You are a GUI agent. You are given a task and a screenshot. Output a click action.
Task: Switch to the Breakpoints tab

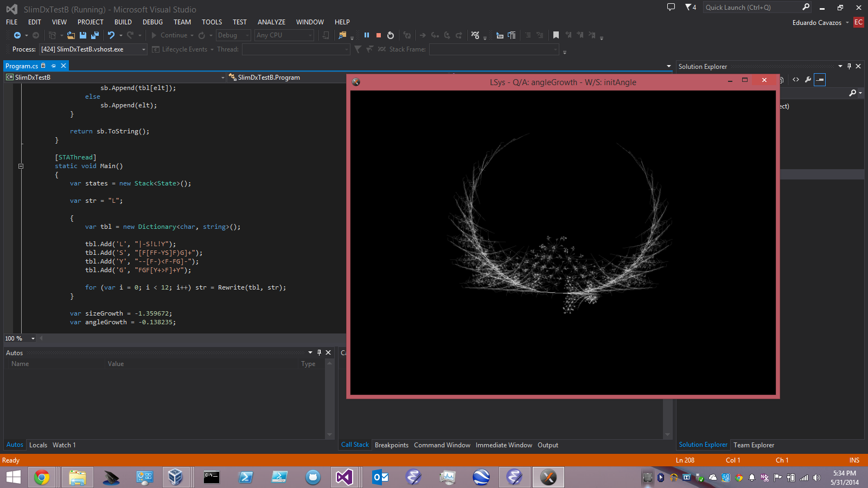[392, 445]
